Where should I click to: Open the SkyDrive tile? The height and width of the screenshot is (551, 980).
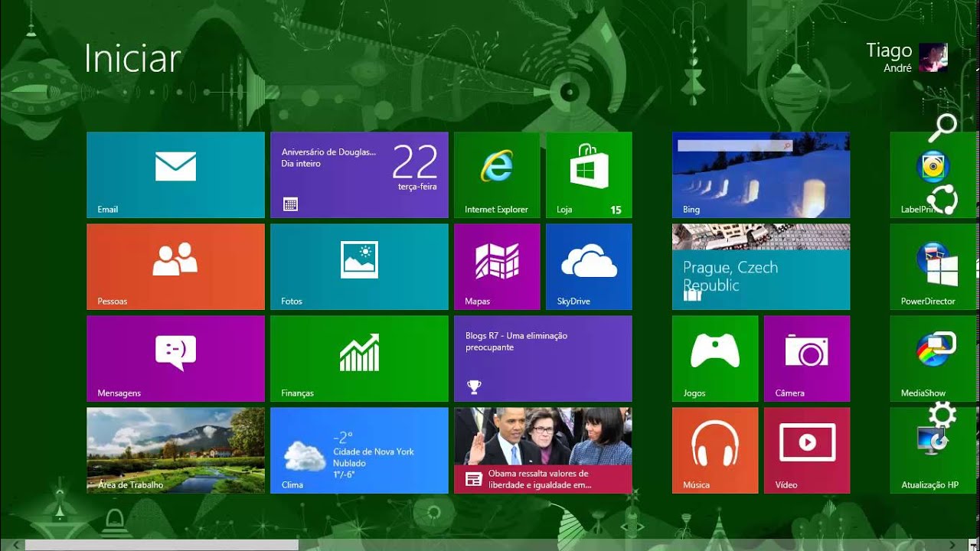[589, 267]
